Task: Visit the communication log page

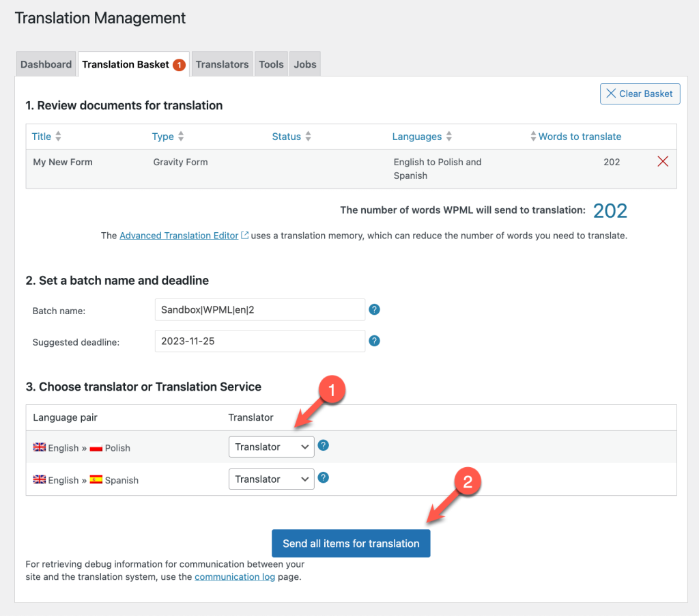Action: (x=235, y=576)
